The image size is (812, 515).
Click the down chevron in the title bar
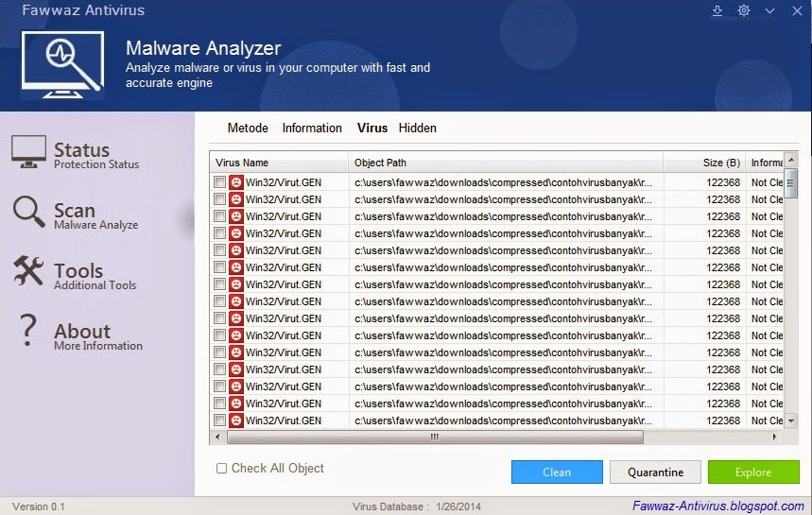[x=770, y=11]
